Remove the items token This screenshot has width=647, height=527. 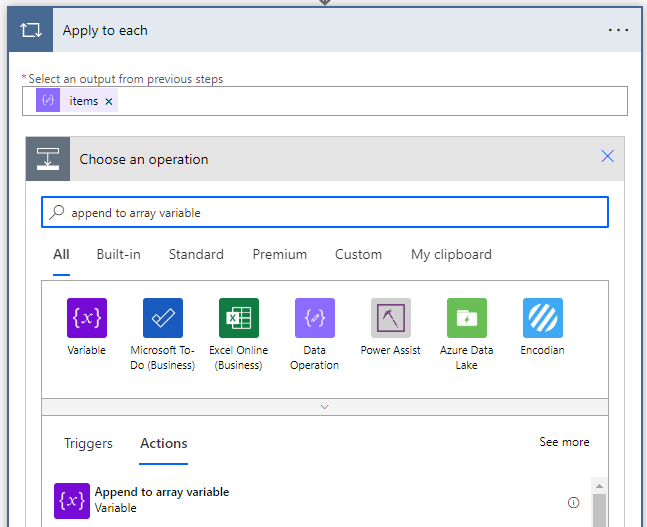109,101
